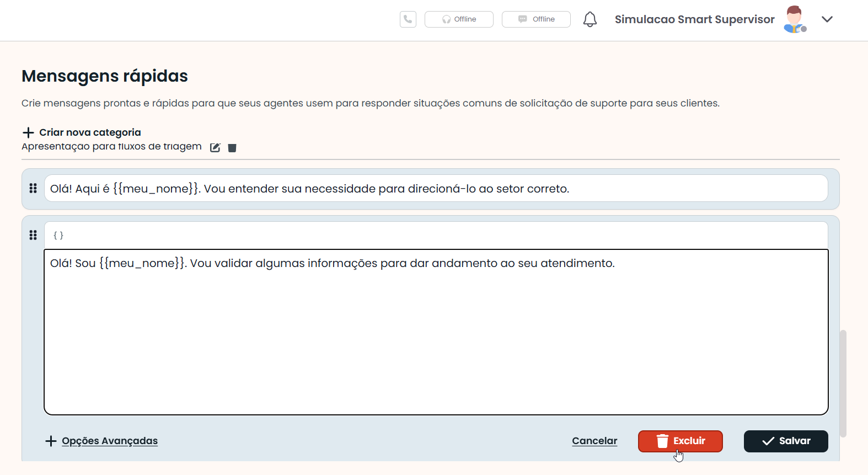Screen dimensions: 868x475
Task: Delete the category using trash icon
Action: pos(232,147)
